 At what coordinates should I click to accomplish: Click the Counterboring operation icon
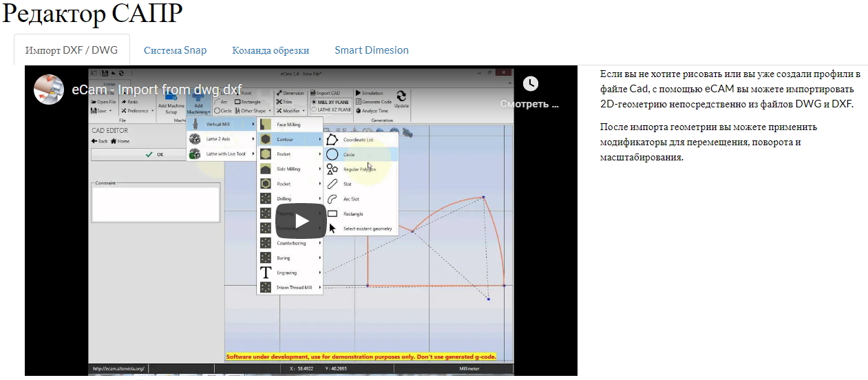pyautogui.click(x=265, y=243)
